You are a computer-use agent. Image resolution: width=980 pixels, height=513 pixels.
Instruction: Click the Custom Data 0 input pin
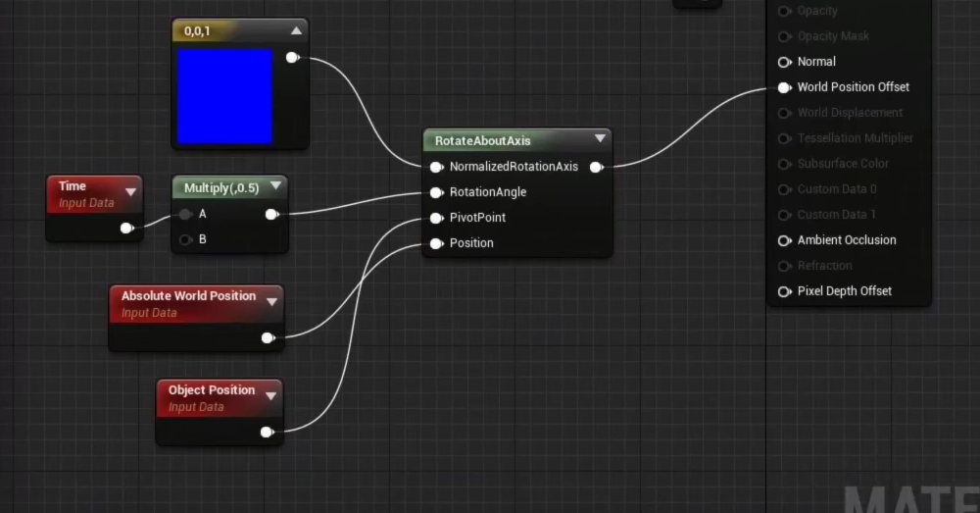pyautogui.click(x=784, y=189)
